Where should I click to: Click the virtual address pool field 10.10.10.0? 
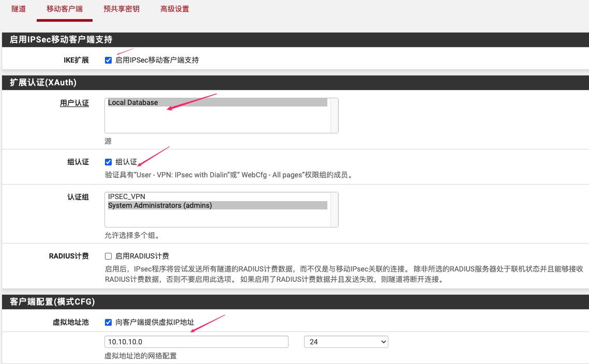[x=196, y=342]
